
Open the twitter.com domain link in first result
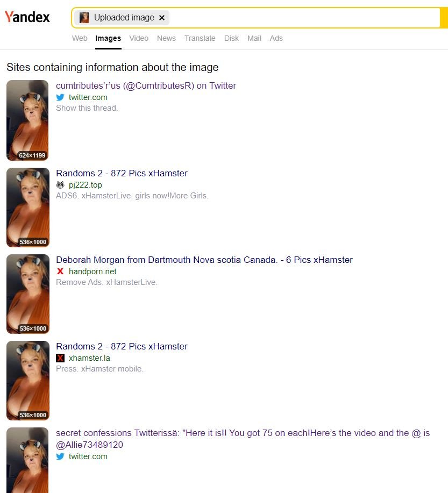point(88,97)
